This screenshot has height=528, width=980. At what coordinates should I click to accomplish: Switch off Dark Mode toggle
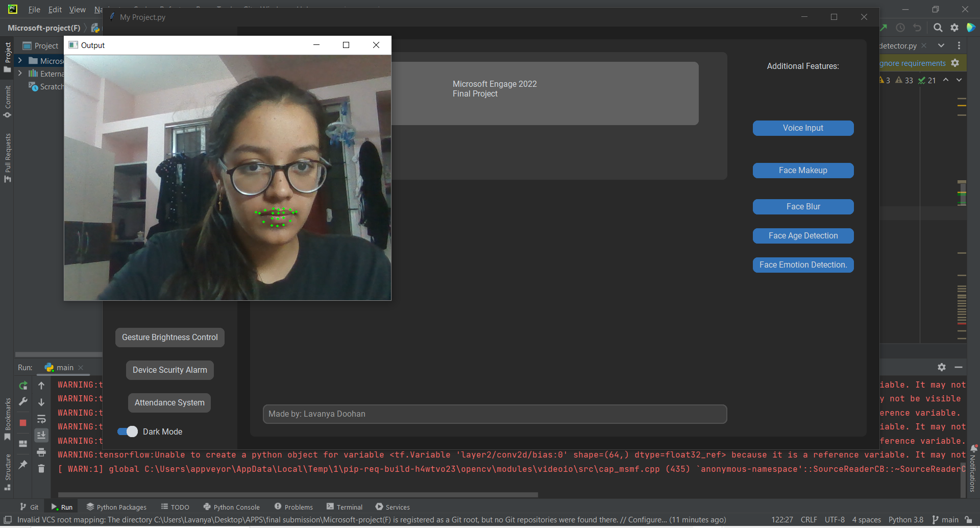point(127,431)
